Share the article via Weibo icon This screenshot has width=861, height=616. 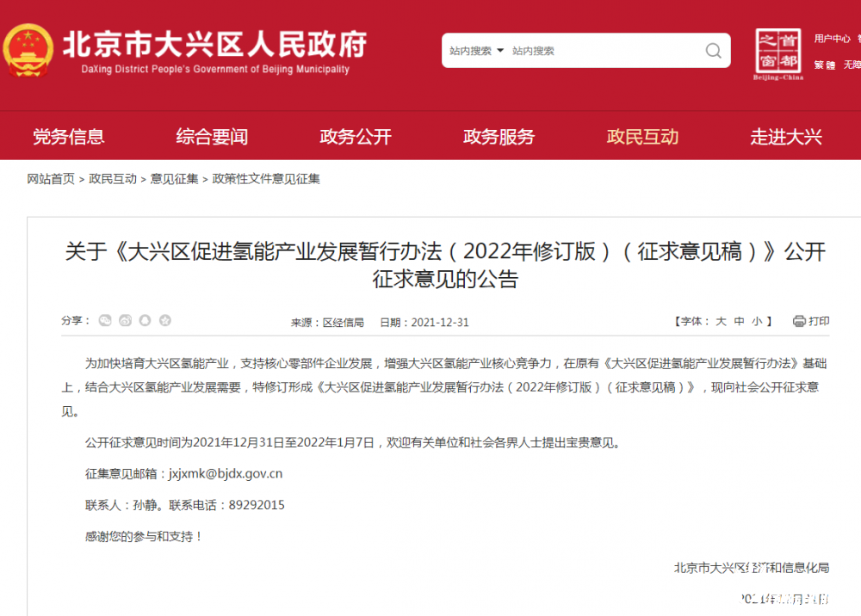click(126, 321)
